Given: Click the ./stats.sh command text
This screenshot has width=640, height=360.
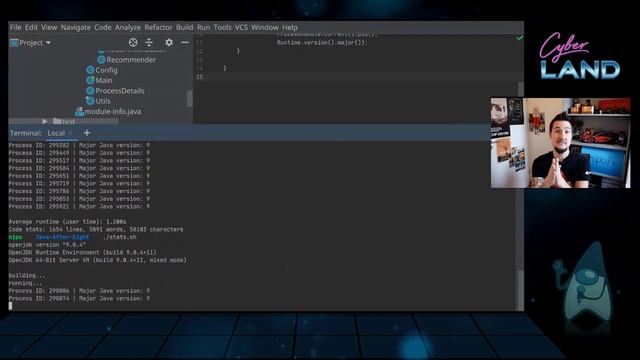Looking at the screenshot, I should tap(120, 237).
